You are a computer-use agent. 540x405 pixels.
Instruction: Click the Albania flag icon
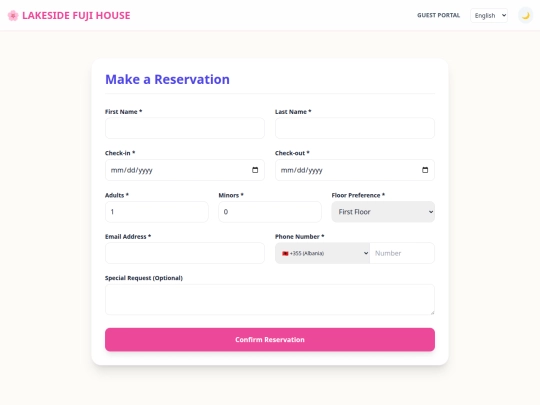click(x=285, y=253)
